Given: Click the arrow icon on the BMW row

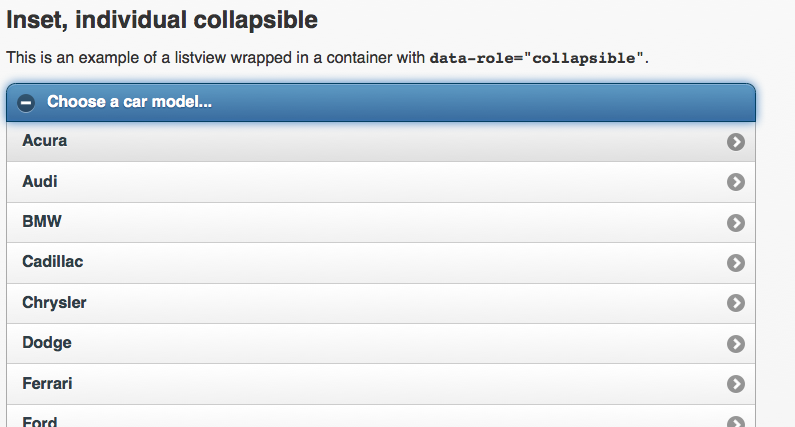Looking at the screenshot, I should click(736, 223).
